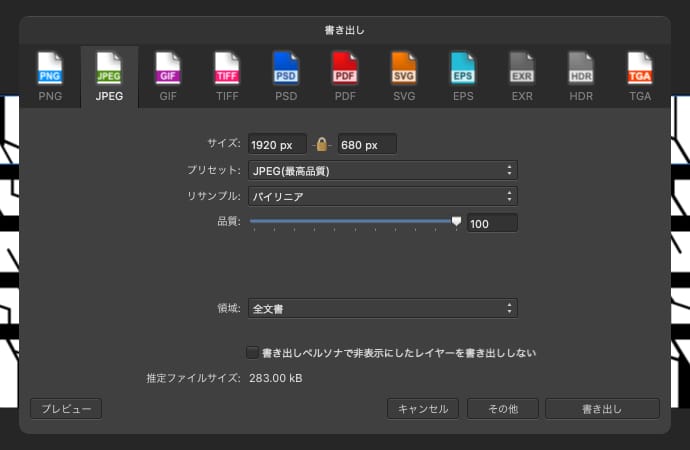Pick the EXR export format icon
690x450 pixels.
coord(522,68)
